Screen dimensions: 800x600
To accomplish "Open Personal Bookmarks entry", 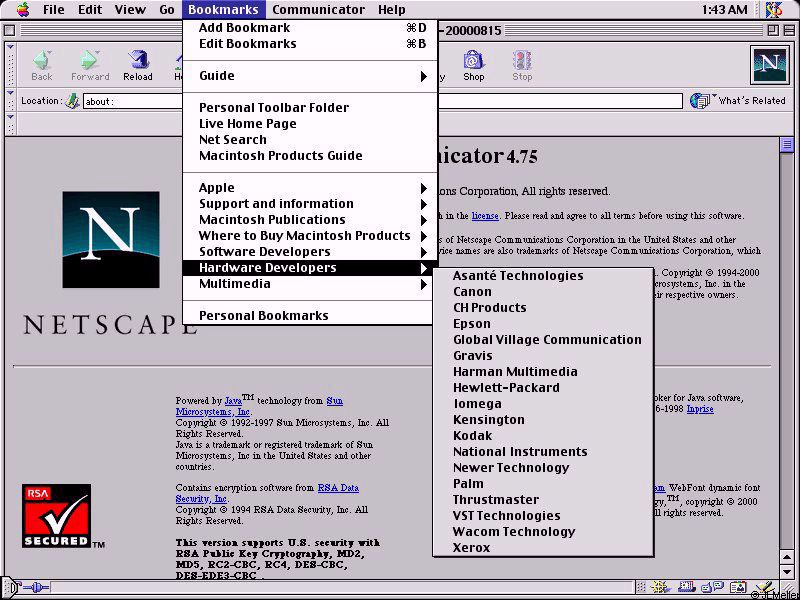I will point(310,316).
